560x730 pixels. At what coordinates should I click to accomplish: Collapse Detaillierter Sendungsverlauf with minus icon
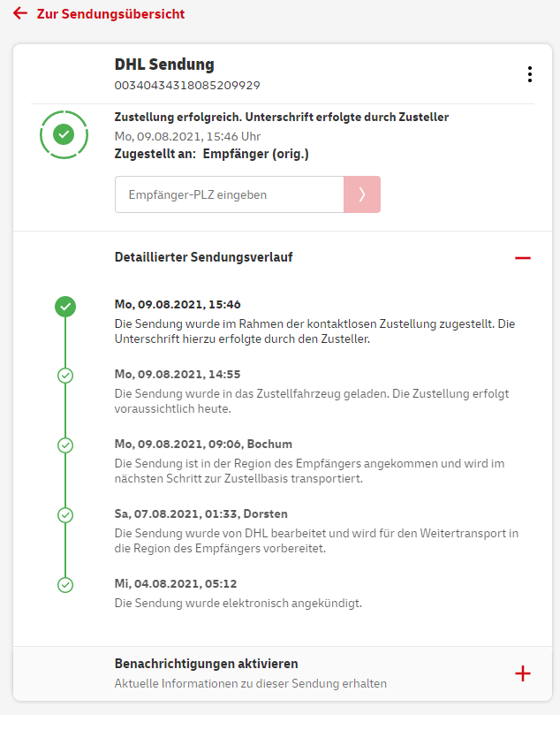coord(523,258)
